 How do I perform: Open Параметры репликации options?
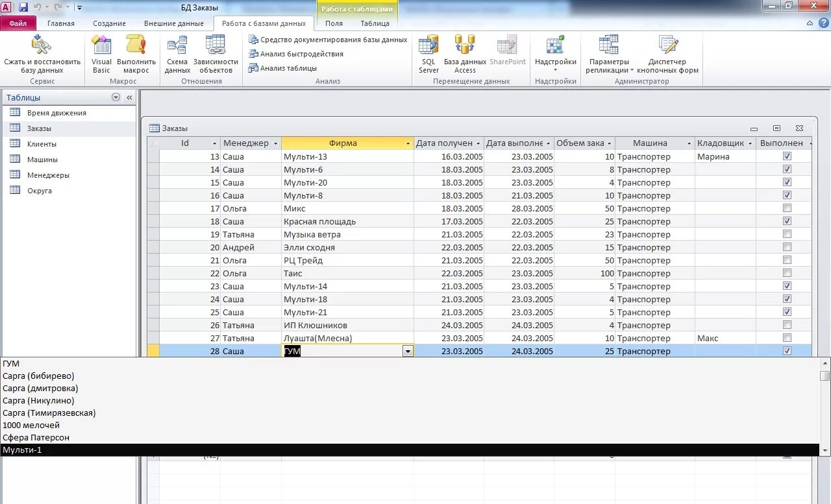[x=609, y=54]
